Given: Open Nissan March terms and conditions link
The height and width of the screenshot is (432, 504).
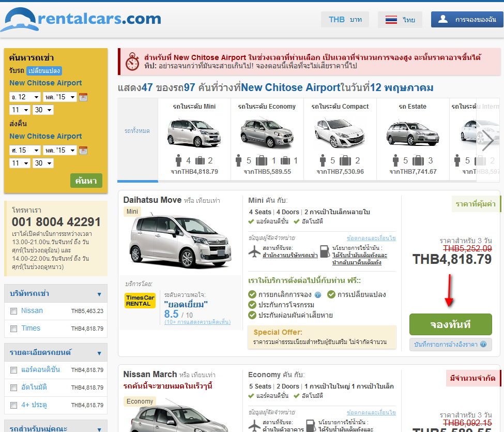Looking at the screenshot, I should click(371, 412).
